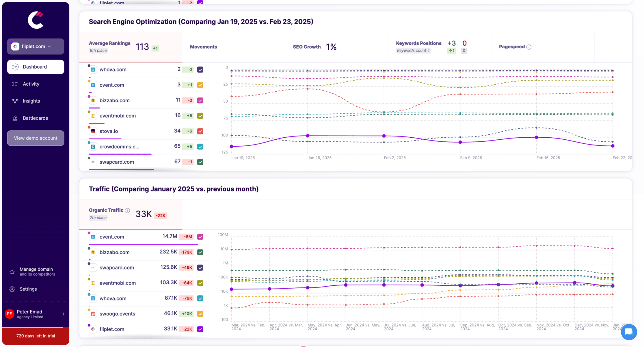Click the Feb 9 purple data point
Image resolution: width=644 pixels, height=347 pixels.
460,142
